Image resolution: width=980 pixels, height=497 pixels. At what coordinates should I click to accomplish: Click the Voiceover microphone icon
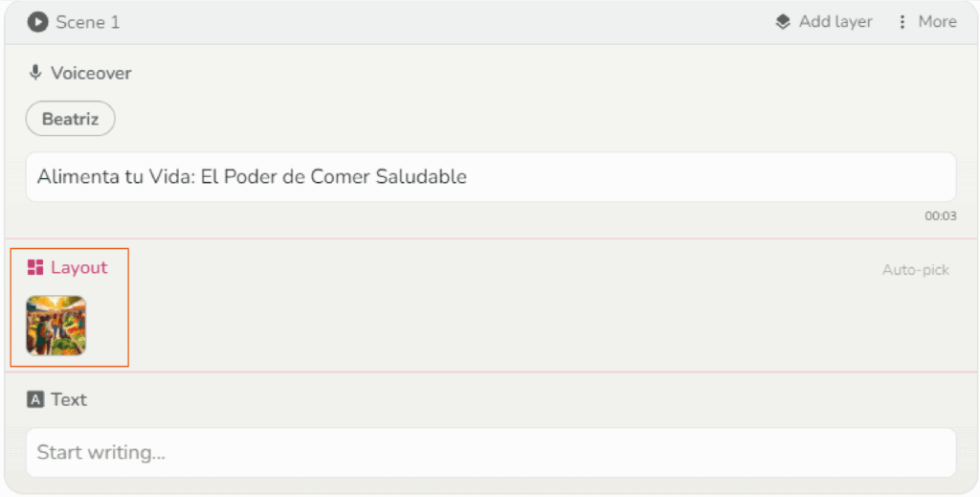[36, 73]
